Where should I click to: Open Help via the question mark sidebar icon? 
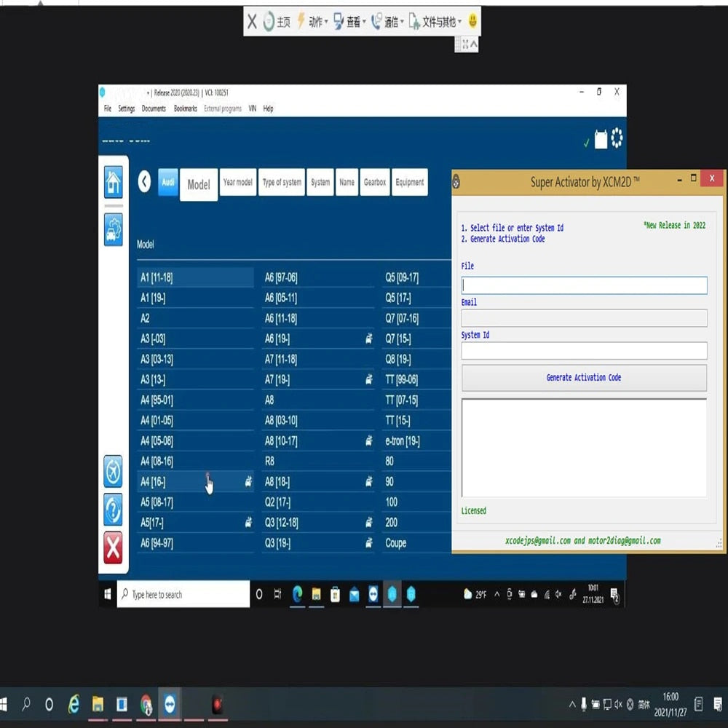point(113,512)
